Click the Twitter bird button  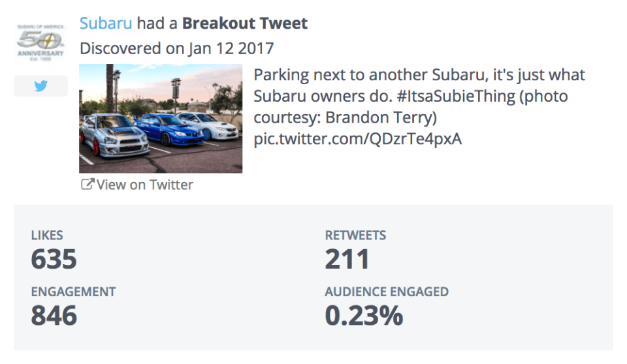[40, 86]
